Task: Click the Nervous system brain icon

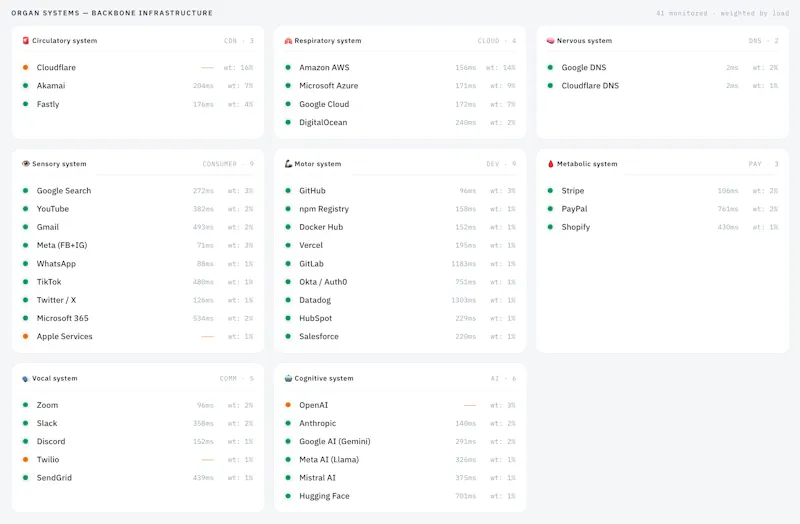Action: click(551, 40)
